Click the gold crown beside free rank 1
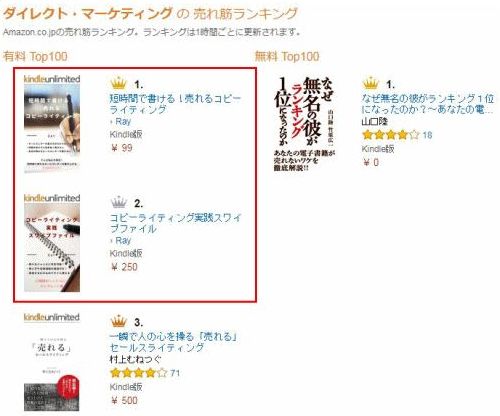The width and height of the screenshot is (500, 416). point(371,83)
